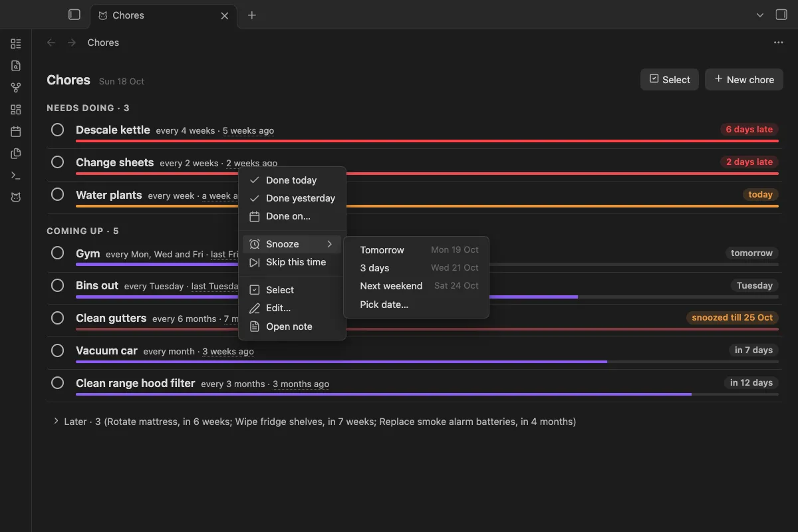Close the Chores tab
The width and height of the screenshot is (798, 532).
[225, 15]
